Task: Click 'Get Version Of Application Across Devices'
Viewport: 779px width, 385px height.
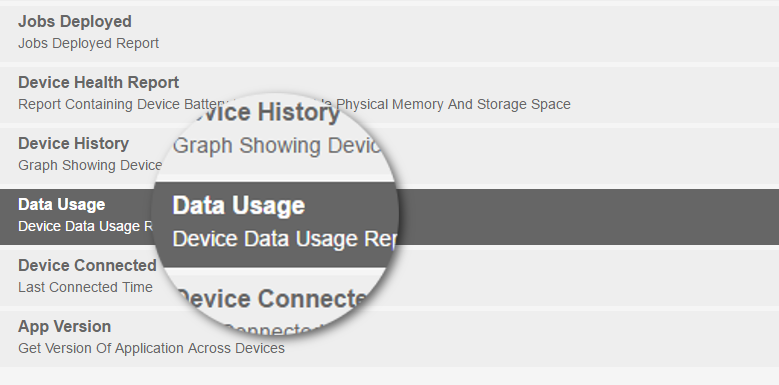Action: click(x=151, y=348)
